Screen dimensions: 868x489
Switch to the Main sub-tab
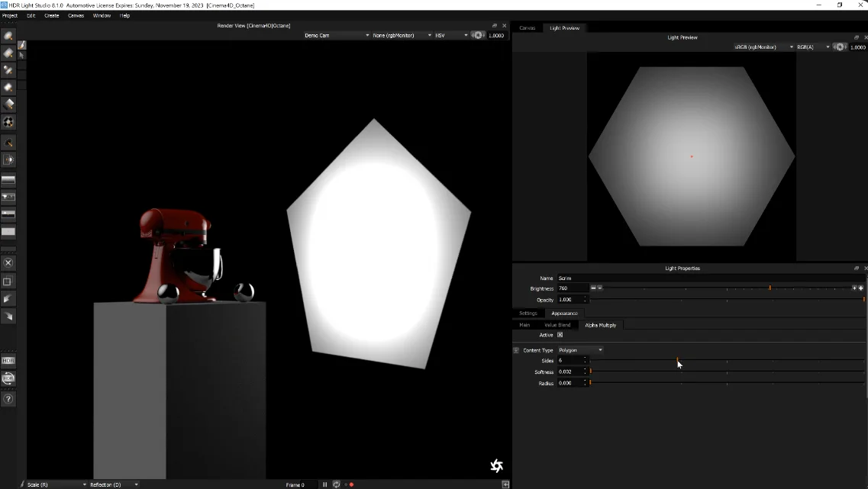tap(524, 325)
